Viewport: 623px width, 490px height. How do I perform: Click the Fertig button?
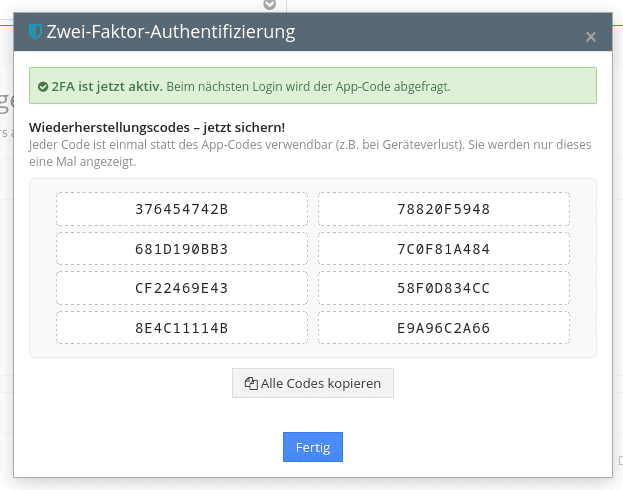(x=313, y=447)
